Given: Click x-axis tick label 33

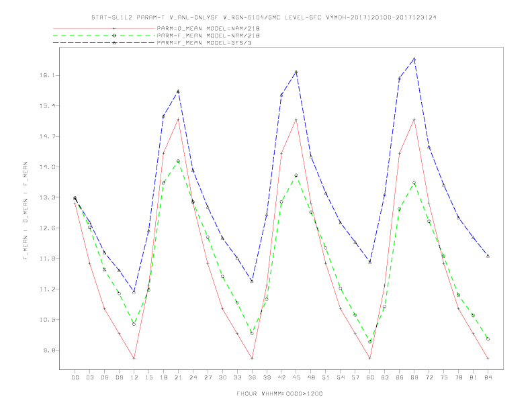Looking at the screenshot, I should click(x=237, y=377).
